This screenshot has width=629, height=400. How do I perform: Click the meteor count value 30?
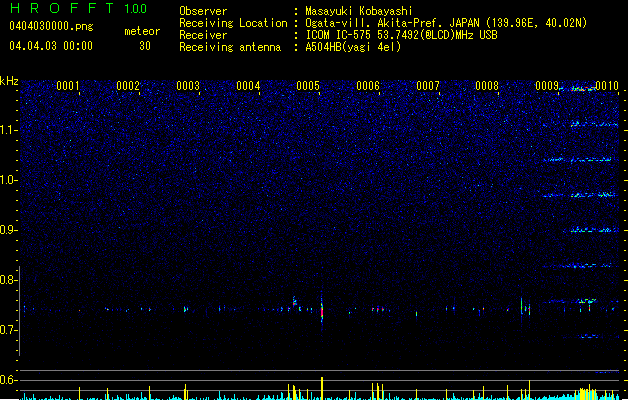(x=145, y=46)
